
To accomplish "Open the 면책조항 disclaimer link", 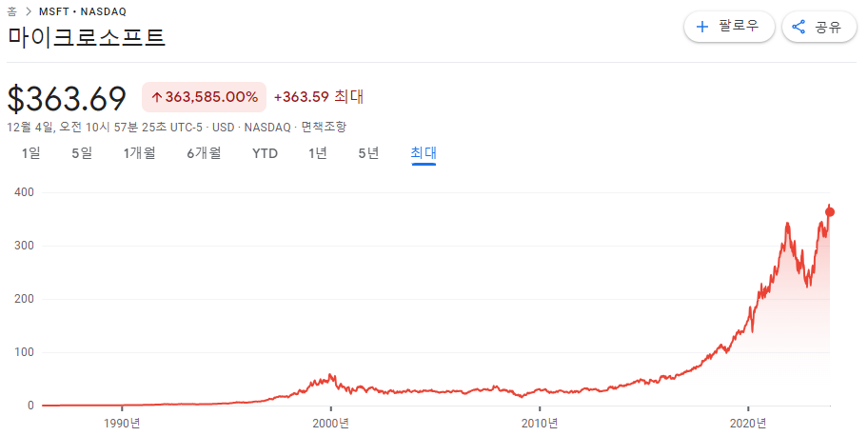I will point(324,127).
